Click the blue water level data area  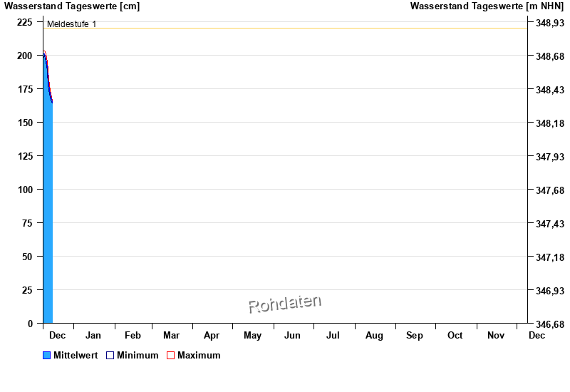48,214
